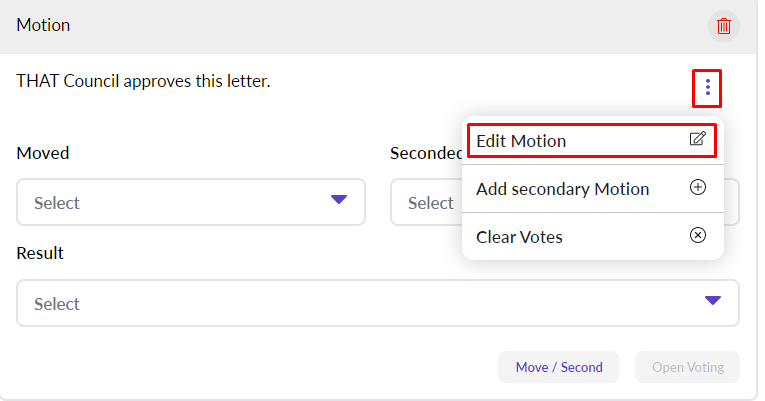Click the plus circle icon for secondary Motion
This screenshot has width=765, height=401.
[698, 188]
